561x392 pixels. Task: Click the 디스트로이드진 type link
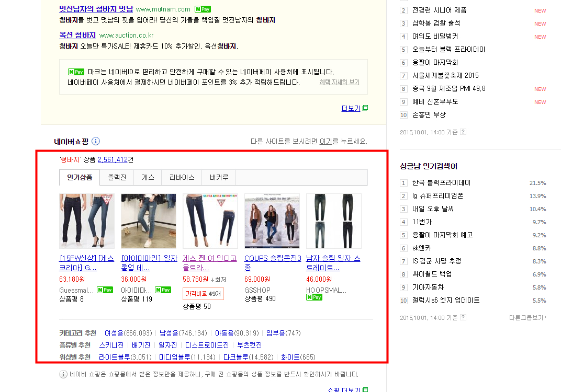[207, 345]
